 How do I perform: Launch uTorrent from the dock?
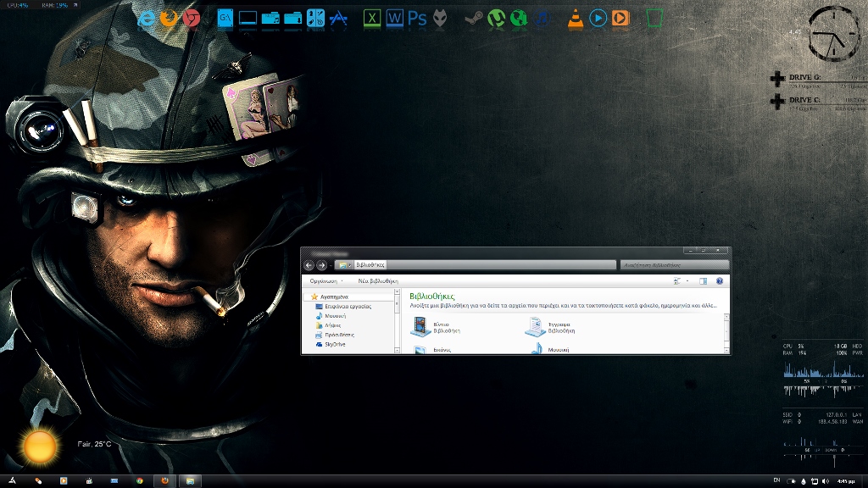point(496,19)
